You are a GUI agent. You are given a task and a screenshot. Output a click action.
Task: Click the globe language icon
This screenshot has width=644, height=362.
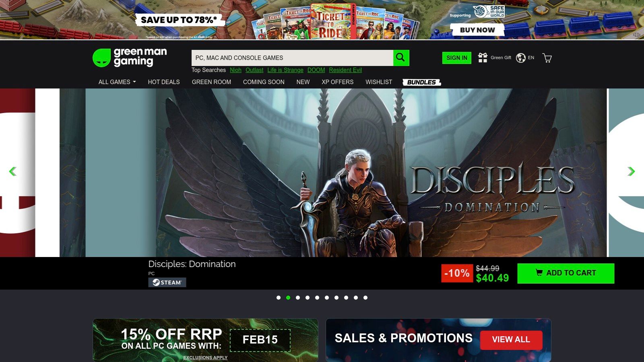pyautogui.click(x=520, y=58)
